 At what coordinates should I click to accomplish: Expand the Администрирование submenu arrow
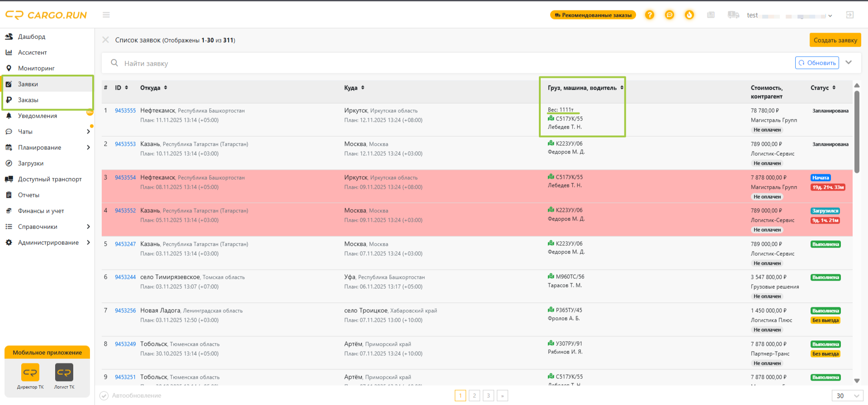pyautogui.click(x=88, y=243)
